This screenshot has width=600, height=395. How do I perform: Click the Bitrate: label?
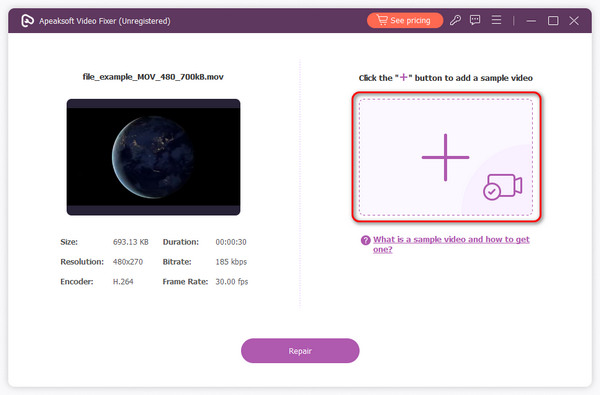coord(177,262)
